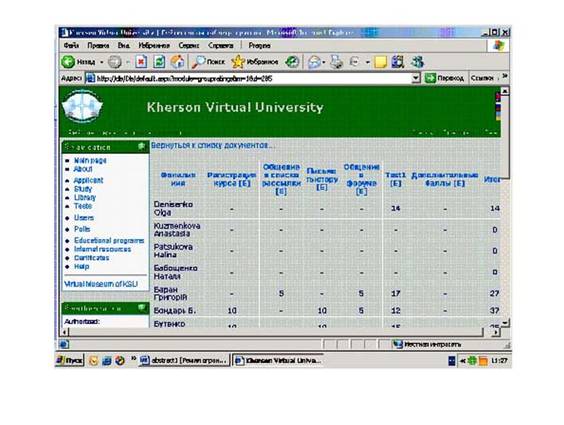Expand the Ссылки links toolbar chevron
Viewport: 564px width, 425px height.
point(505,76)
